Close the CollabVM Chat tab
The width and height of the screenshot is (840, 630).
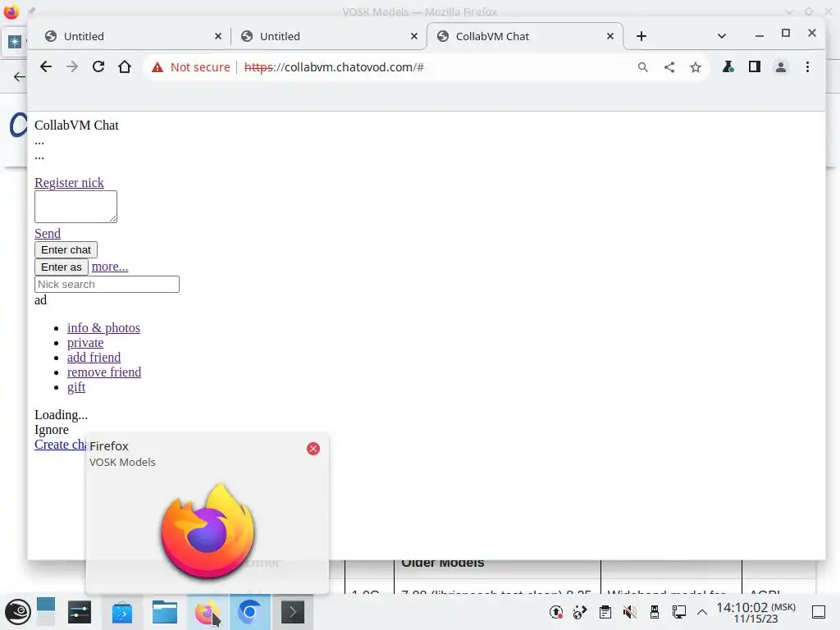610,36
